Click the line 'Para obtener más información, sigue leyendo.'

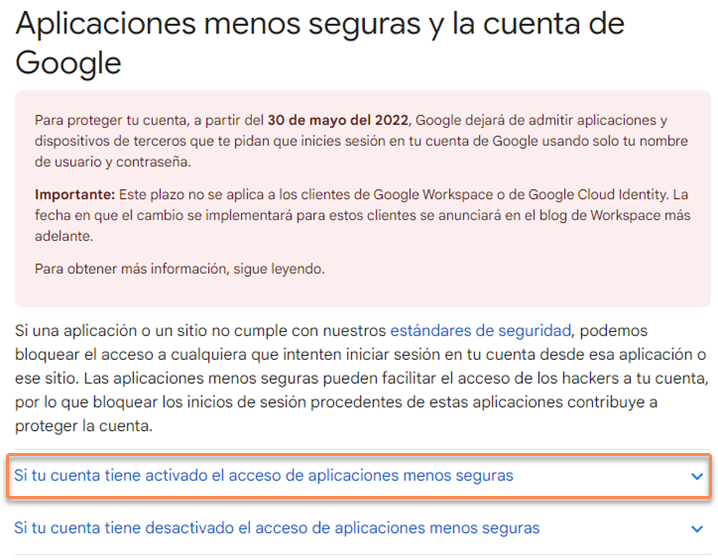click(x=180, y=269)
